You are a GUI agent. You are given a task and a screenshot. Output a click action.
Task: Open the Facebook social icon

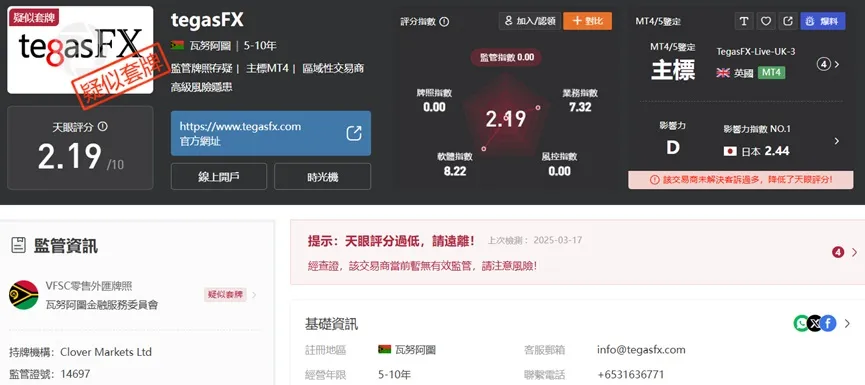828,323
